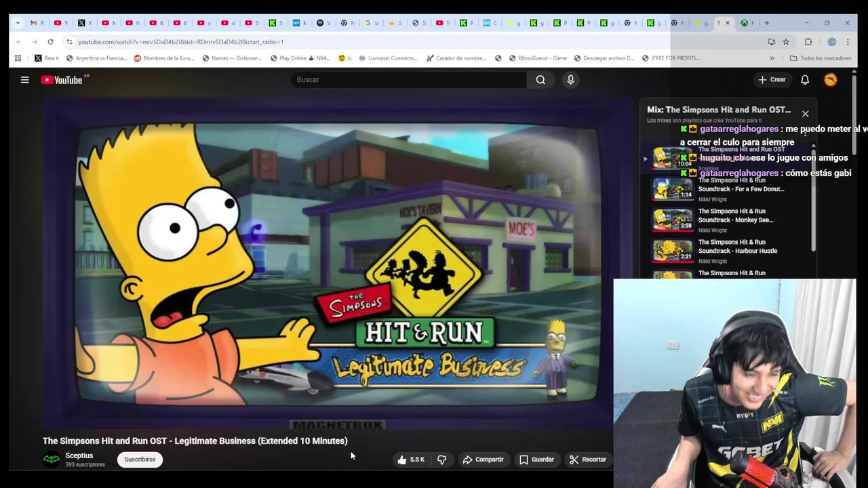
Task: Open the Chrome apps grid shortcut
Action: click(x=18, y=58)
